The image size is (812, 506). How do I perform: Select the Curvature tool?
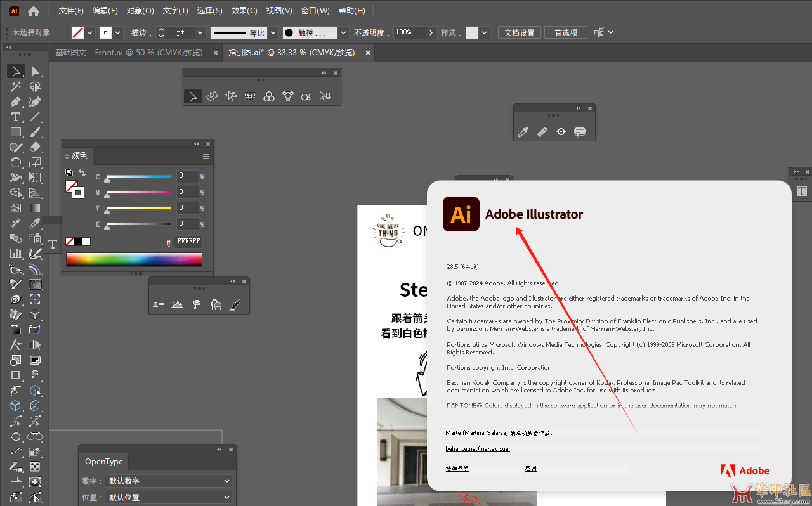pyautogui.click(x=36, y=101)
